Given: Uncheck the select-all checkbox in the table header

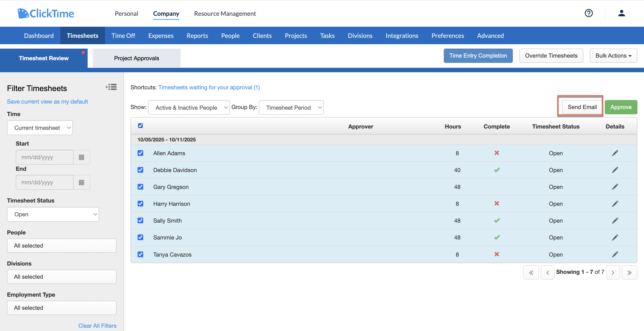Looking at the screenshot, I should (x=140, y=126).
